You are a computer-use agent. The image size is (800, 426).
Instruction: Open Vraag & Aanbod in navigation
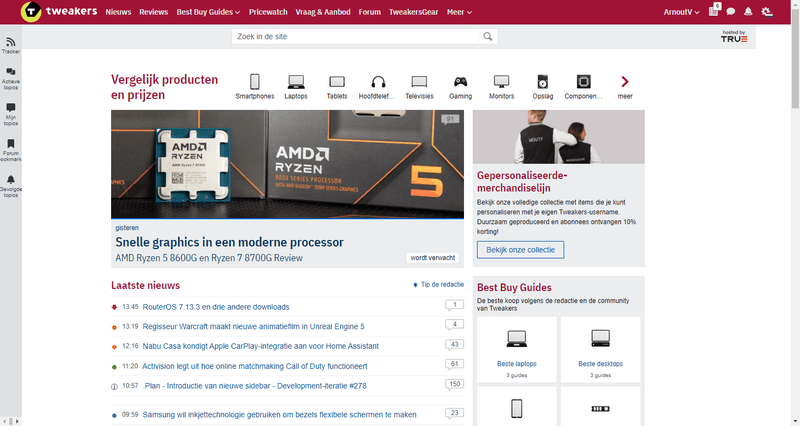pos(323,12)
